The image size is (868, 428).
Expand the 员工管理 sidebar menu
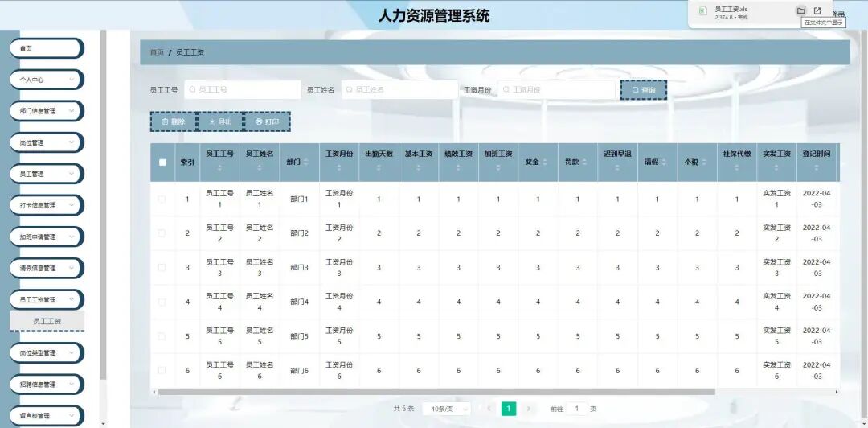click(x=47, y=174)
